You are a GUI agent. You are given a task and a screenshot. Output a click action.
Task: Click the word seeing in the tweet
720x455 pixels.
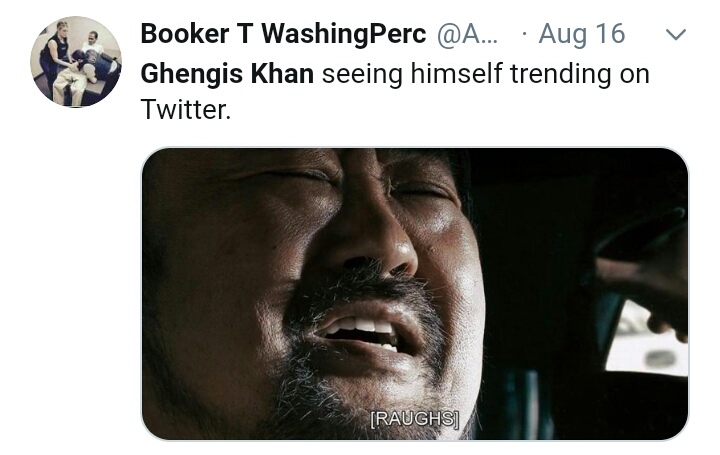(362, 74)
